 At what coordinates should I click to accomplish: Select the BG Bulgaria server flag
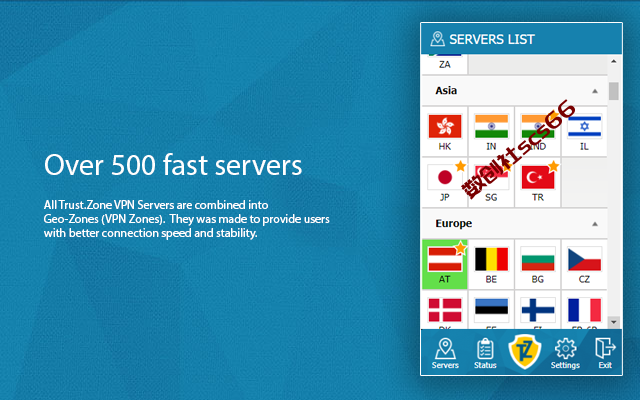pyautogui.click(x=538, y=259)
